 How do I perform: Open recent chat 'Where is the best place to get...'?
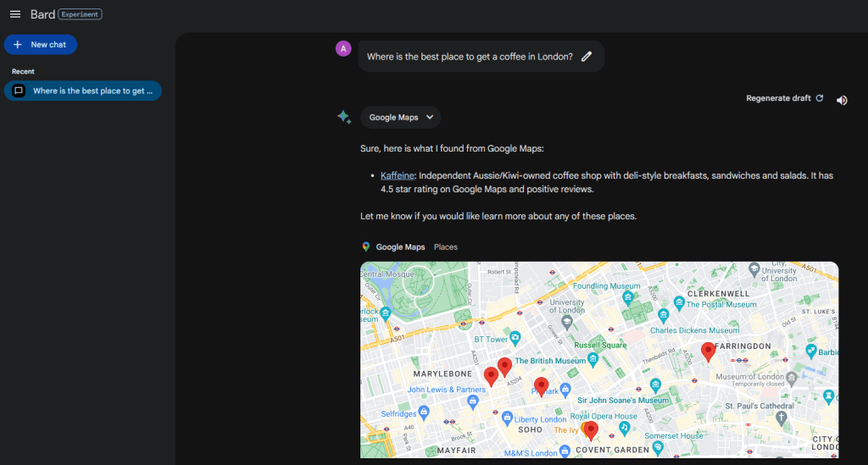(83, 91)
